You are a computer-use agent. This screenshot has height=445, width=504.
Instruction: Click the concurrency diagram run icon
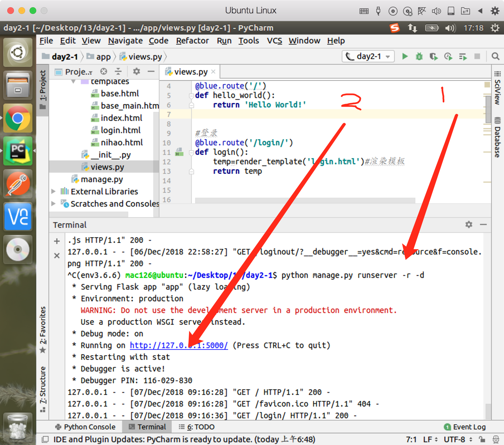tap(463, 57)
